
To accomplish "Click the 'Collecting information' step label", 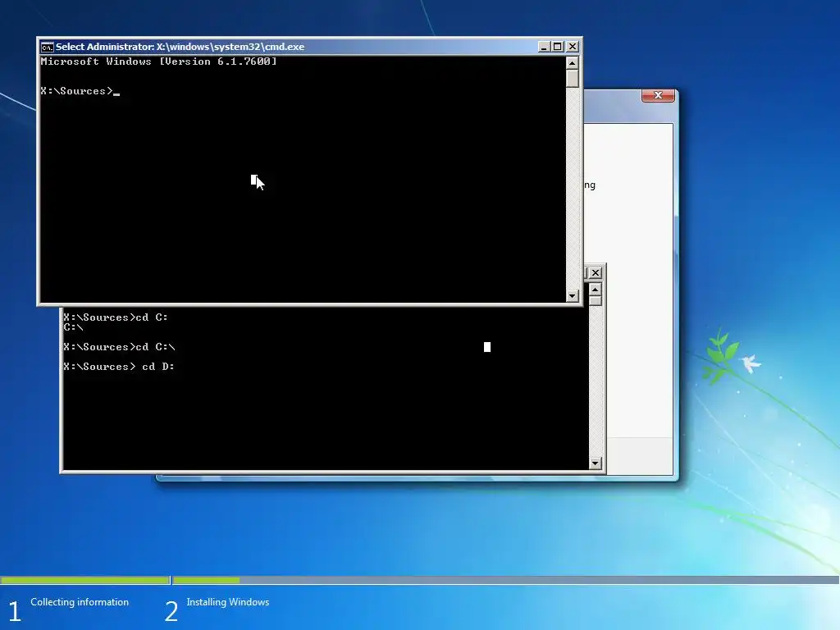I will click(x=80, y=602).
